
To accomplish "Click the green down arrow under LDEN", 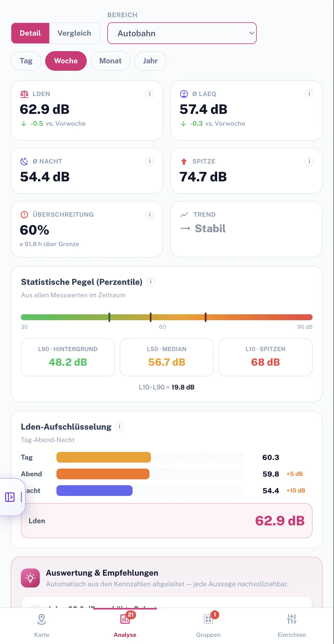I will click(24, 124).
